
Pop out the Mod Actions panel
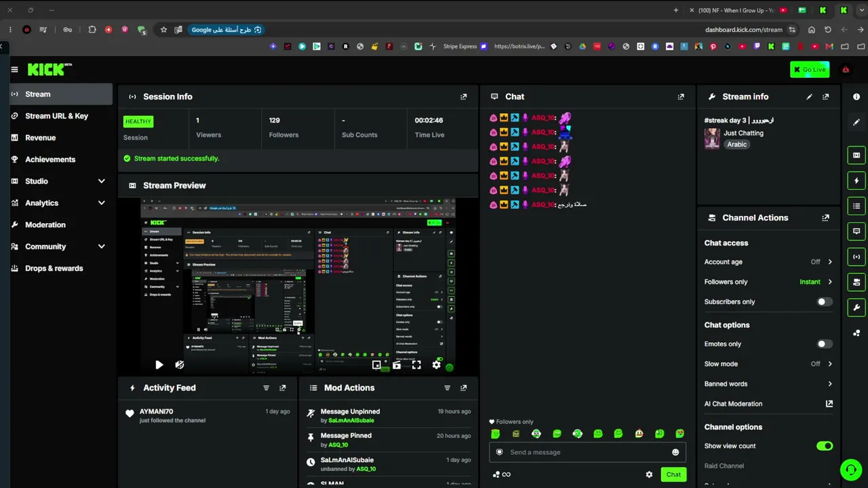click(464, 388)
